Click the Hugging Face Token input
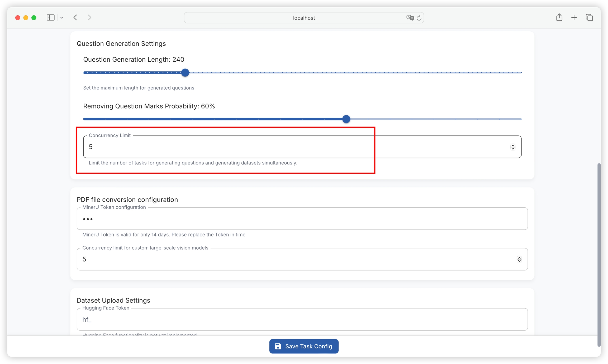Image resolution: width=608 pixels, height=364 pixels. 302,319
